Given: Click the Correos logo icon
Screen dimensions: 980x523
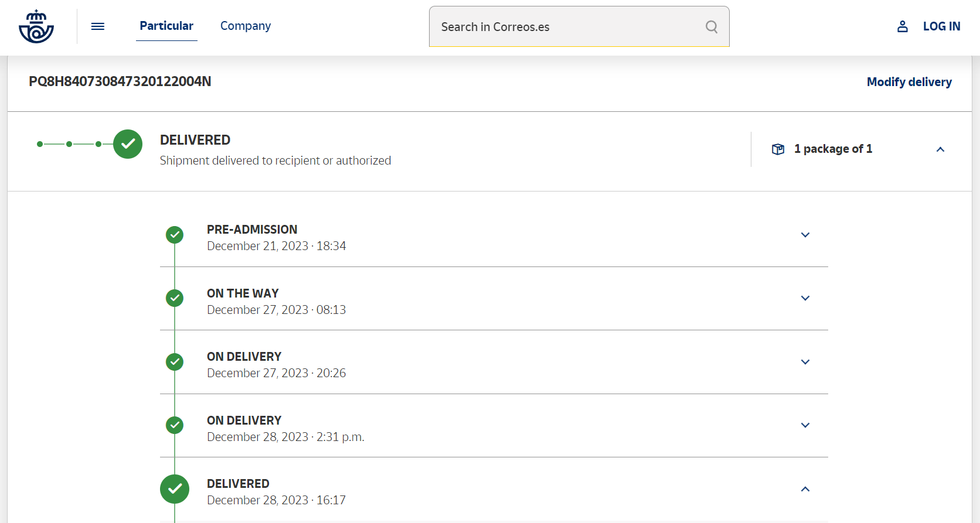Looking at the screenshot, I should click(36, 27).
